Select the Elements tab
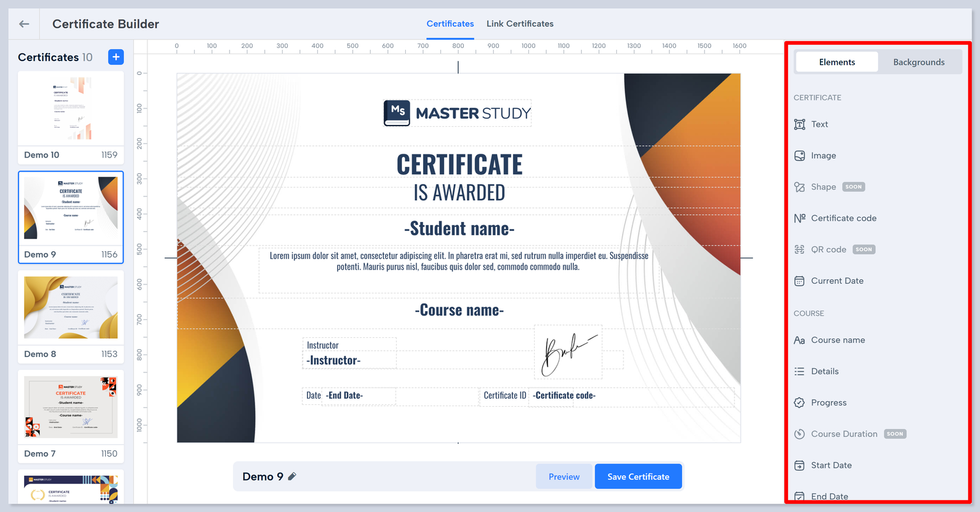 pyautogui.click(x=836, y=62)
